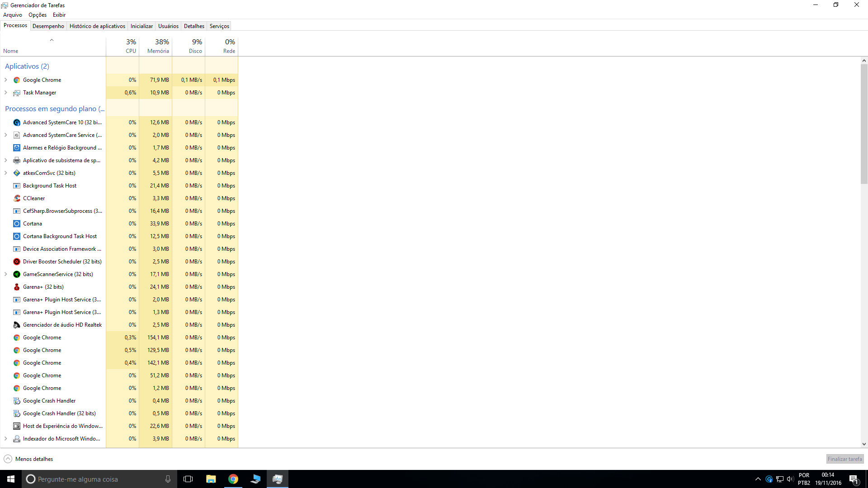Image resolution: width=868 pixels, height=488 pixels.
Task: Click the Background Task Host icon
Action: pos(17,186)
